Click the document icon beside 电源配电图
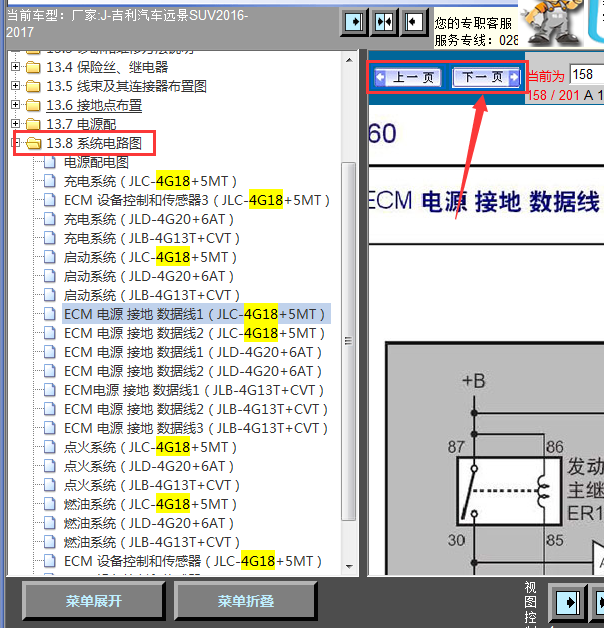The image size is (604, 628). [x=50, y=162]
